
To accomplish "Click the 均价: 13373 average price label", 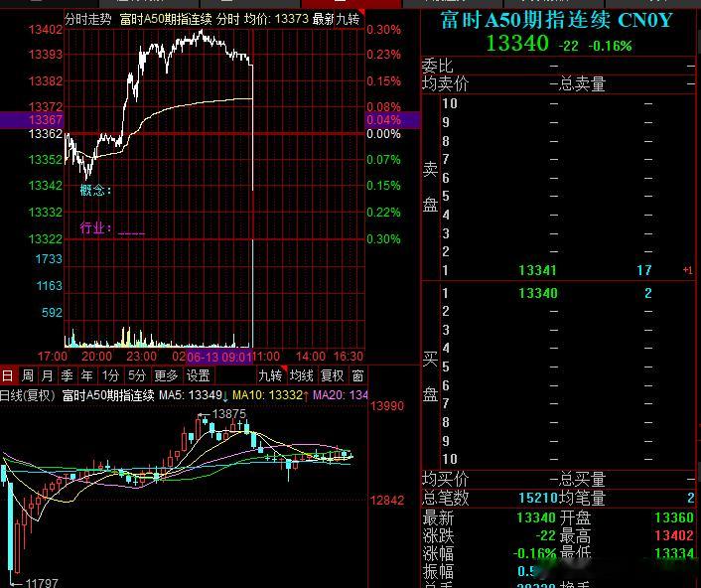I will [276, 19].
